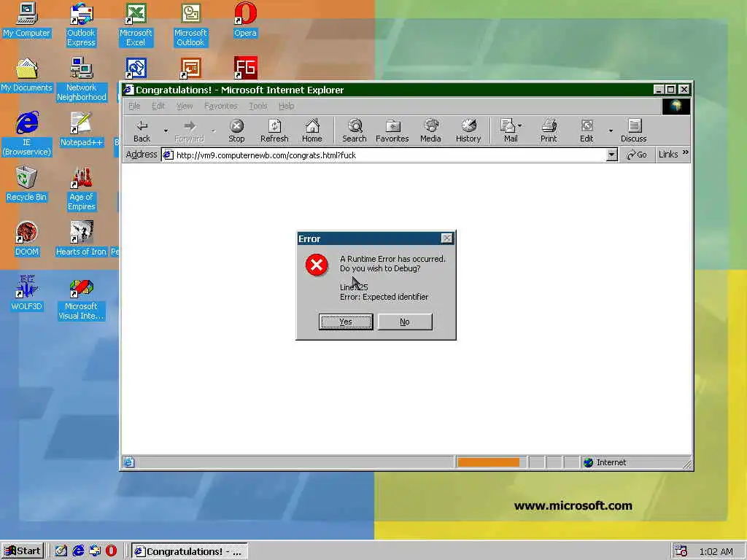Image resolution: width=747 pixels, height=560 pixels.
Task: Select the Age of Empires shortcut
Action: point(82,189)
